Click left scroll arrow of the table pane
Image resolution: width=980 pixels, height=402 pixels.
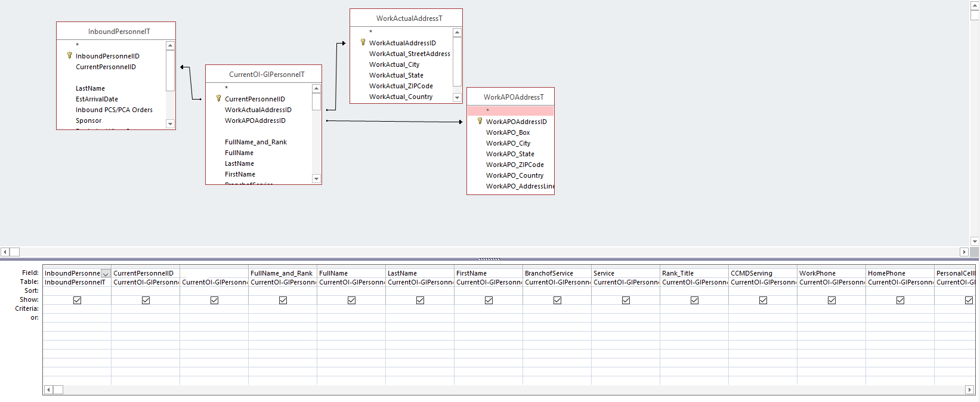[x=5, y=252]
